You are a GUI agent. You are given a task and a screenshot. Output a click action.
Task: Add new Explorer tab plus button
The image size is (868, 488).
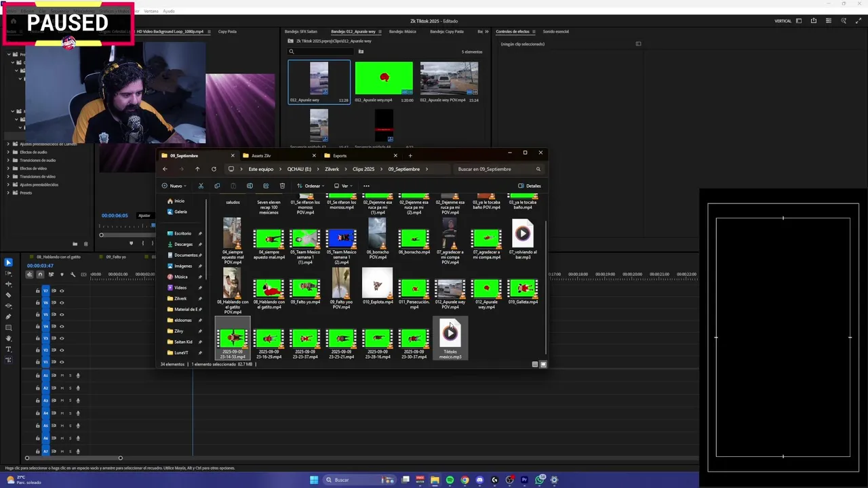(x=410, y=156)
